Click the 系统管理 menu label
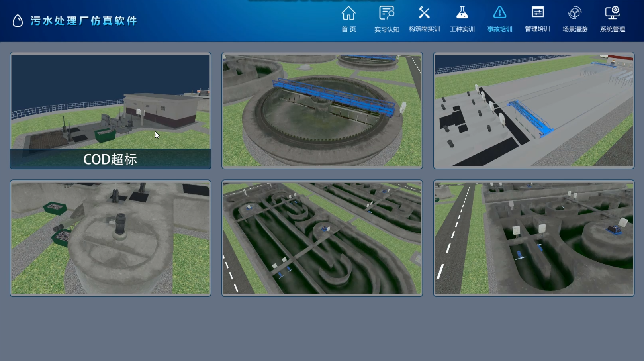The height and width of the screenshot is (361, 644). [x=613, y=29]
